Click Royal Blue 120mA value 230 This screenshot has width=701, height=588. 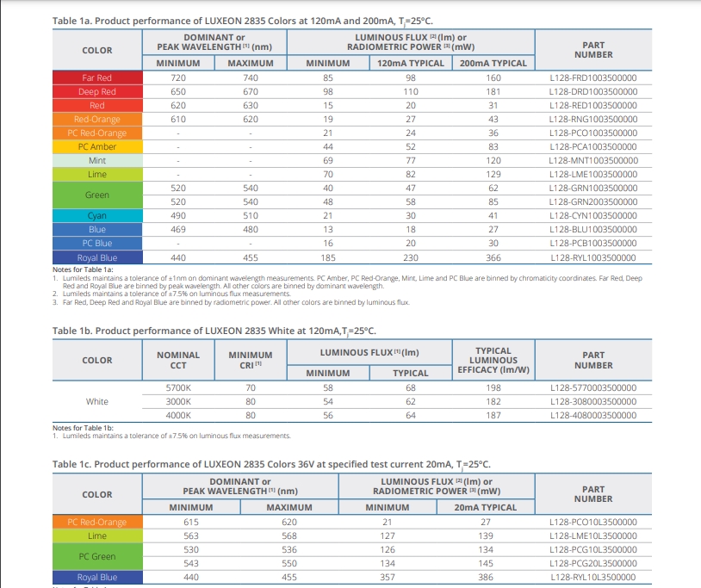(411, 257)
